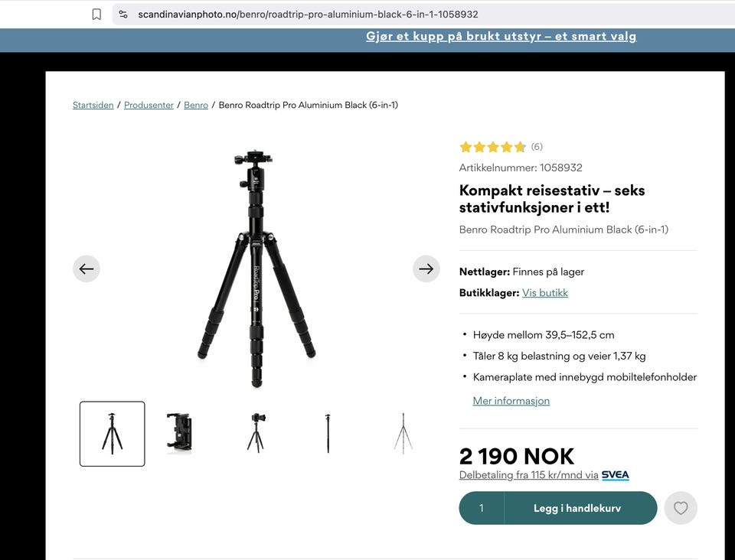
Task: Show previous product image with left arrow
Action: pos(87,269)
